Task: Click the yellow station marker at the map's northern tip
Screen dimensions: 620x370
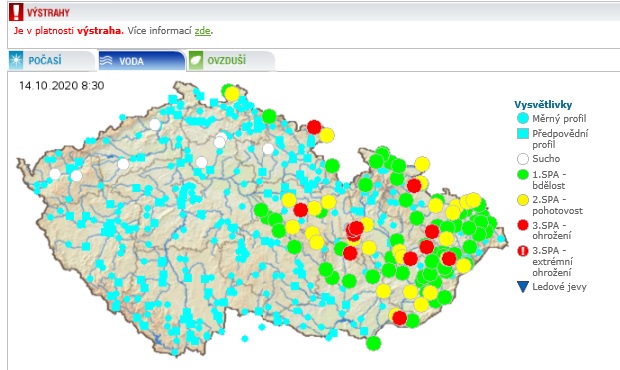Action: pyautogui.click(x=232, y=94)
